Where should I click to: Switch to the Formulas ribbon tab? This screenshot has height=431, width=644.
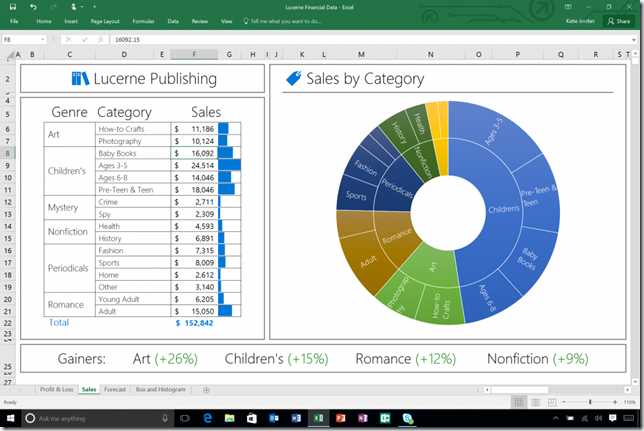143,21
